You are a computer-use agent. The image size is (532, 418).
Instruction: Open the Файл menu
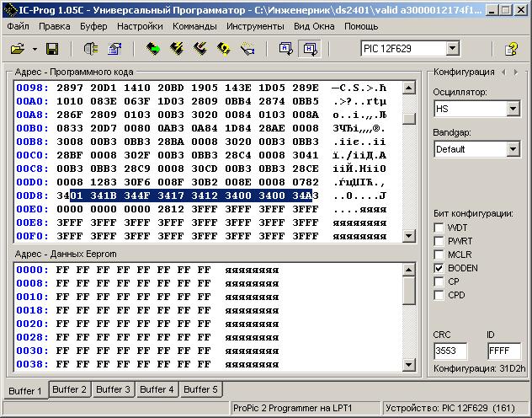point(18,26)
